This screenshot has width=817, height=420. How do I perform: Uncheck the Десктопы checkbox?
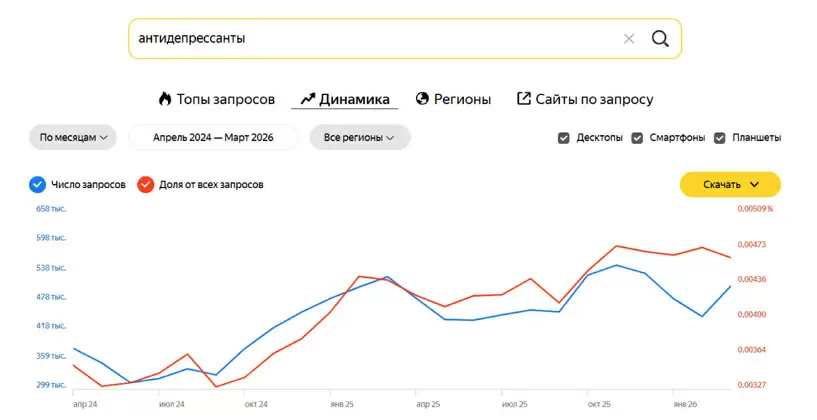click(x=564, y=138)
